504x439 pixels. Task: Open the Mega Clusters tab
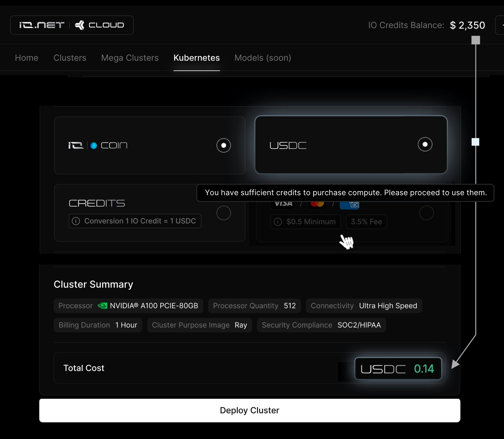point(130,58)
